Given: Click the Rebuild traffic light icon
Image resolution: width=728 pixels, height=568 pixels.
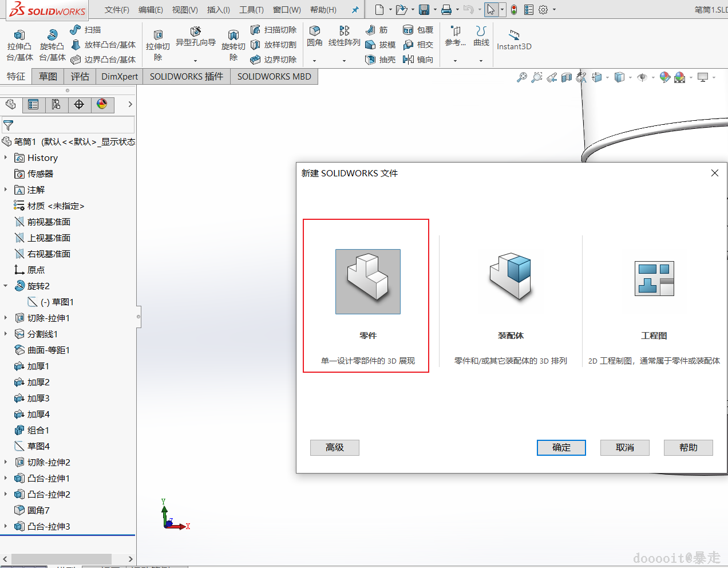Looking at the screenshot, I should [514, 10].
